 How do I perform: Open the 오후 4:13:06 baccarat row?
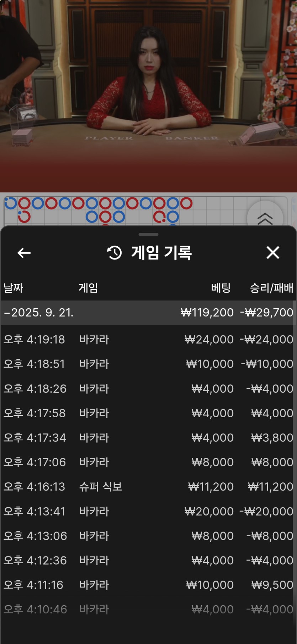tap(148, 536)
